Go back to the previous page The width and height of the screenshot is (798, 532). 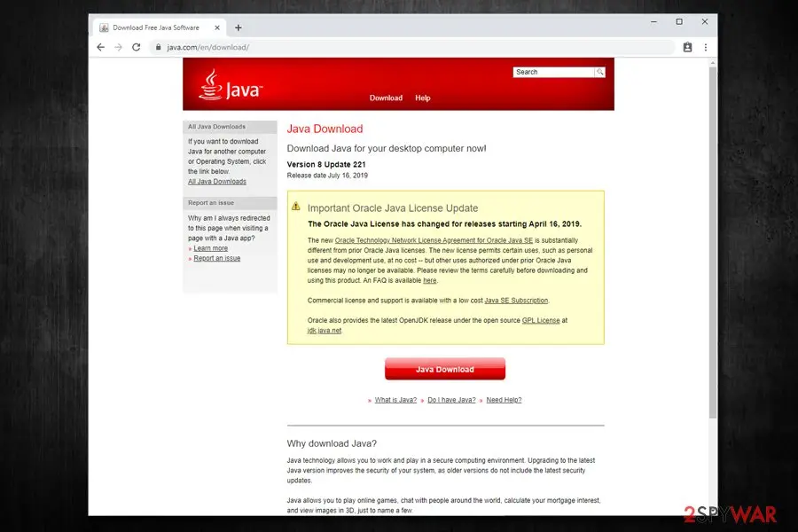click(101, 47)
